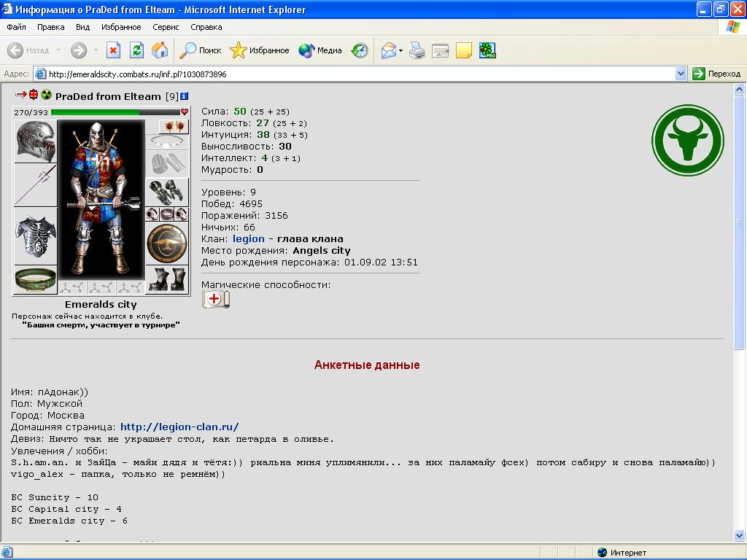The width and height of the screenshot is (747, 560).
Task: Click the spear weapon slot
Action: 35,186
